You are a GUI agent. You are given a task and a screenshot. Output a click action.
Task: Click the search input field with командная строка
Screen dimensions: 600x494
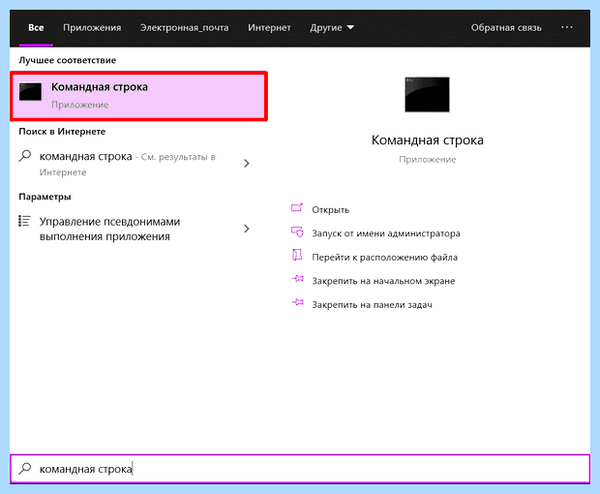[300, 469]
